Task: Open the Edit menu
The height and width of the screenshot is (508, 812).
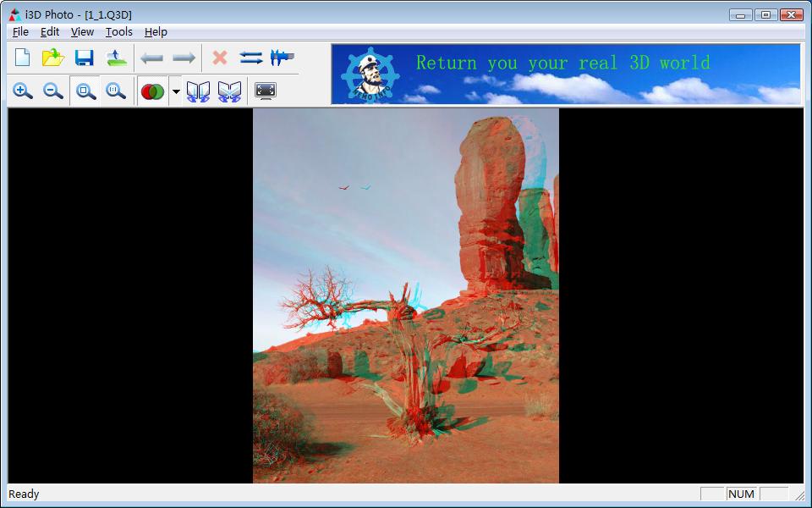Action: click(x=50, y=32)
